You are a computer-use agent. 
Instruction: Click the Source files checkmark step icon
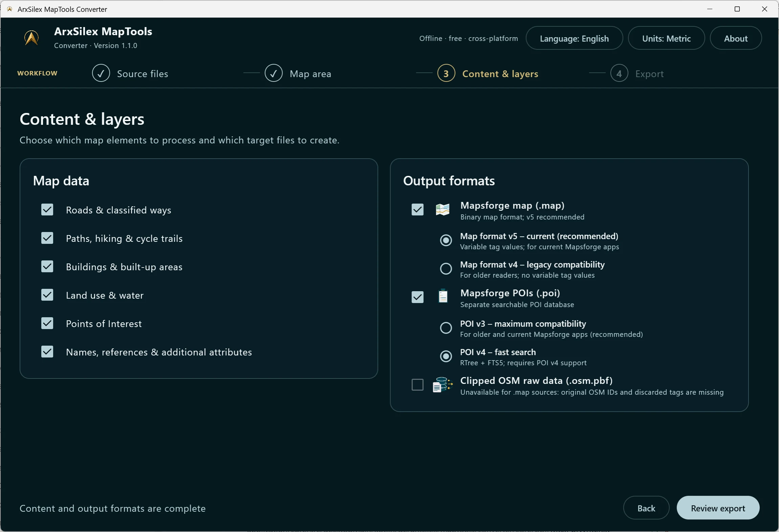[x=101, y=73]
